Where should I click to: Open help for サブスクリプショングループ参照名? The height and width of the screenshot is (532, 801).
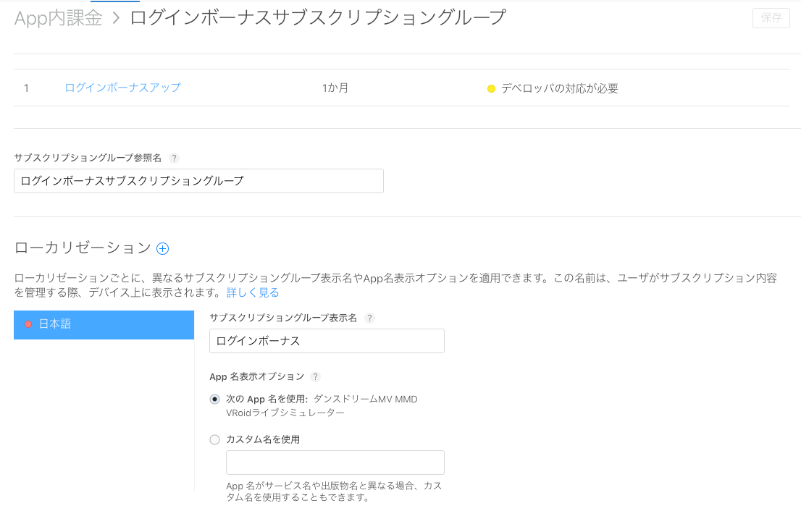pyautogui.click(x=175, y=158)
